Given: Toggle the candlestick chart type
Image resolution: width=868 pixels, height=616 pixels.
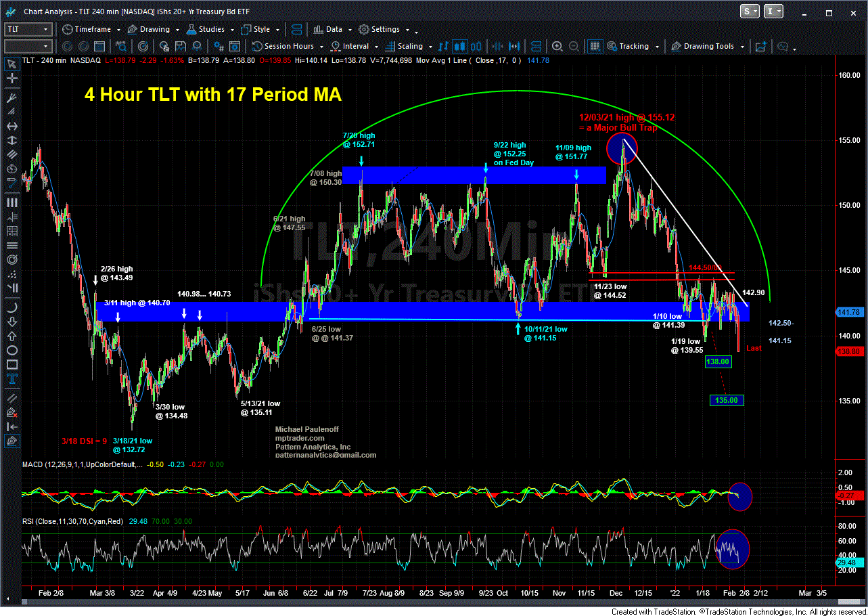Looking at the screenshot, I should click(x=459, y=46).
